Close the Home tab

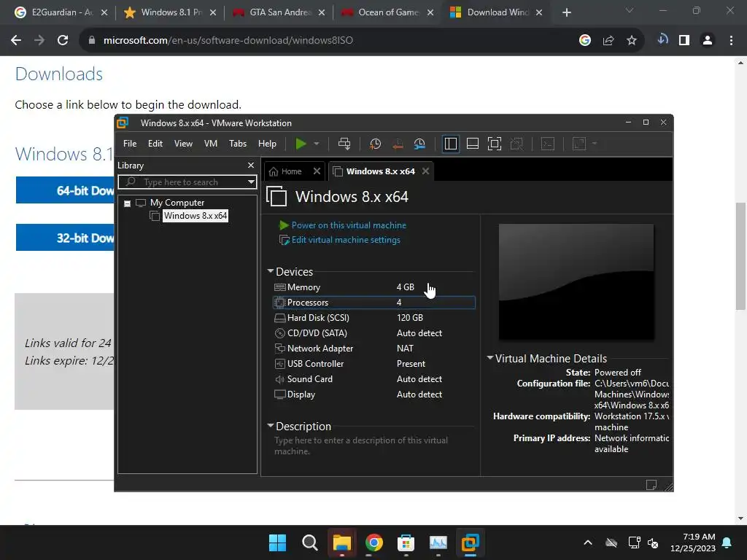[x=317, y=171]
